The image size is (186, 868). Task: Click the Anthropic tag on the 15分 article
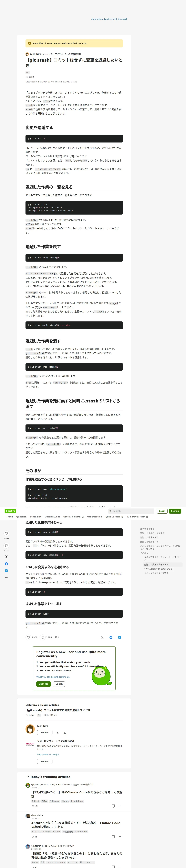pyautogui.click(x=54, y=801)
